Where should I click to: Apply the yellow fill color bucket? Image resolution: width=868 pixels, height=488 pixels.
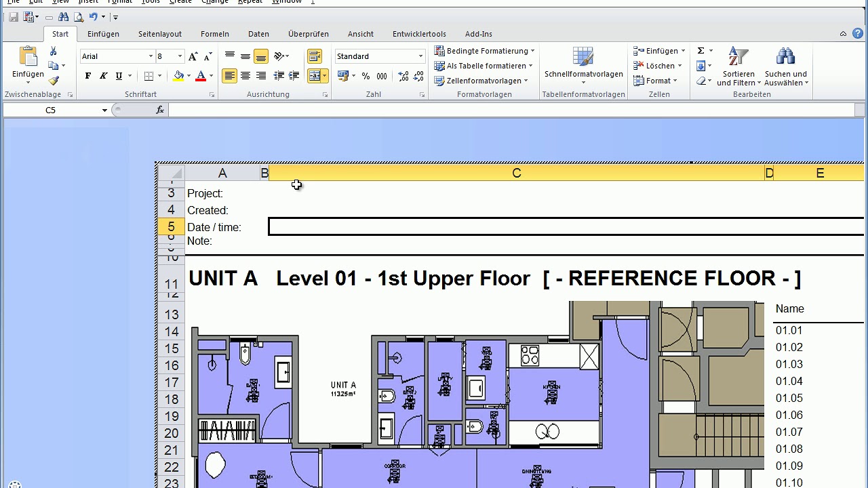point(178,76)
